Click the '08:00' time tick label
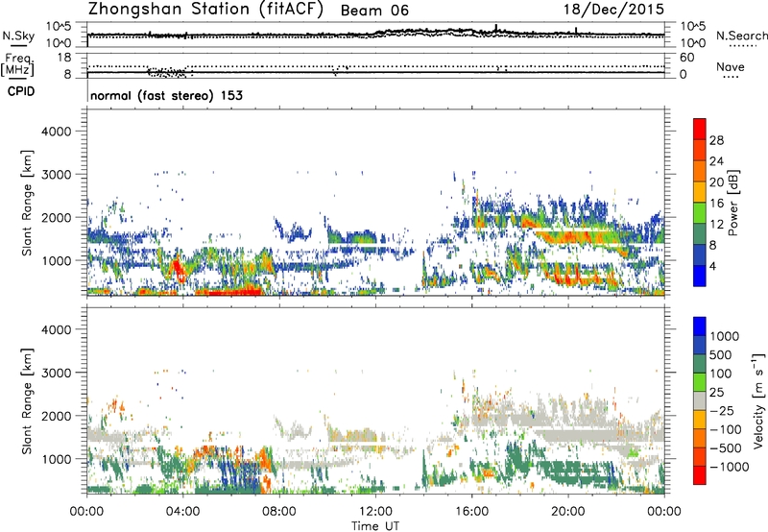Image resolution: width=768 pixels, height=532 pixels. tap(279, 512)
